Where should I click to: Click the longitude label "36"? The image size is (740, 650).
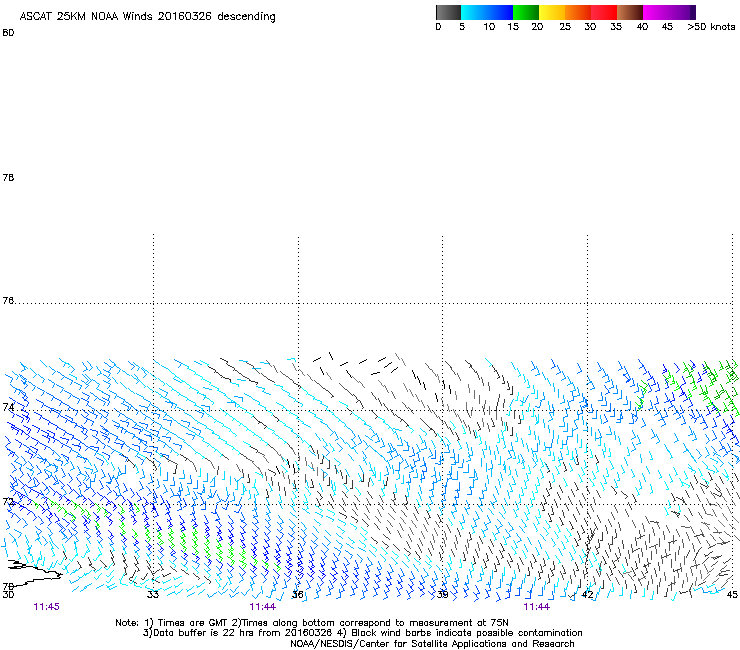pyautogui.click(x=297, y=595)
